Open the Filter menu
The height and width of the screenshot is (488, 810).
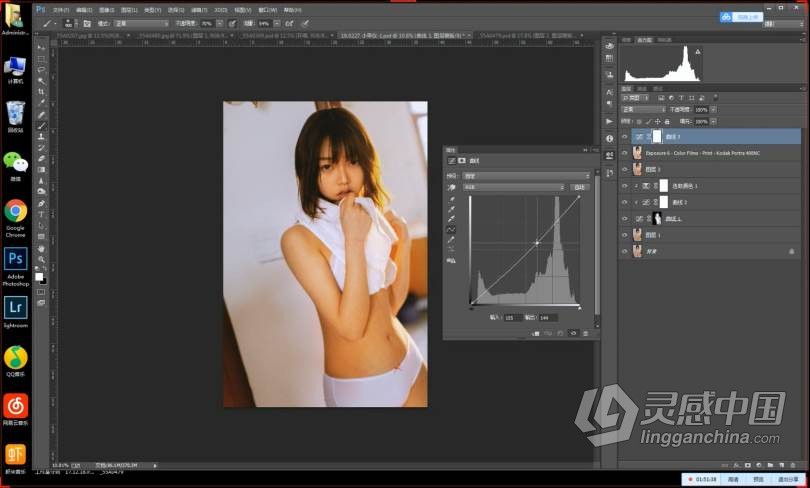[198, 10]
